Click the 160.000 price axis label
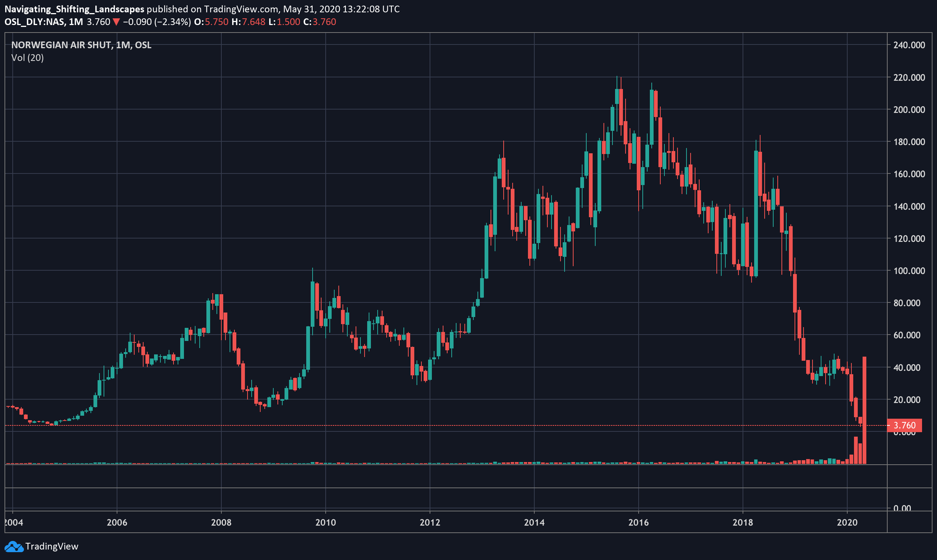Viewport: 937px width, 560px height. tap(909, 174)
